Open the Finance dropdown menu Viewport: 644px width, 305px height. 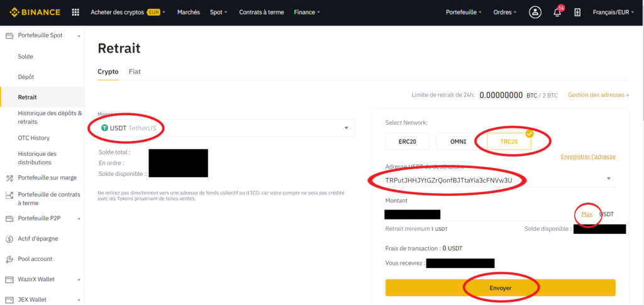click(307, 13)
